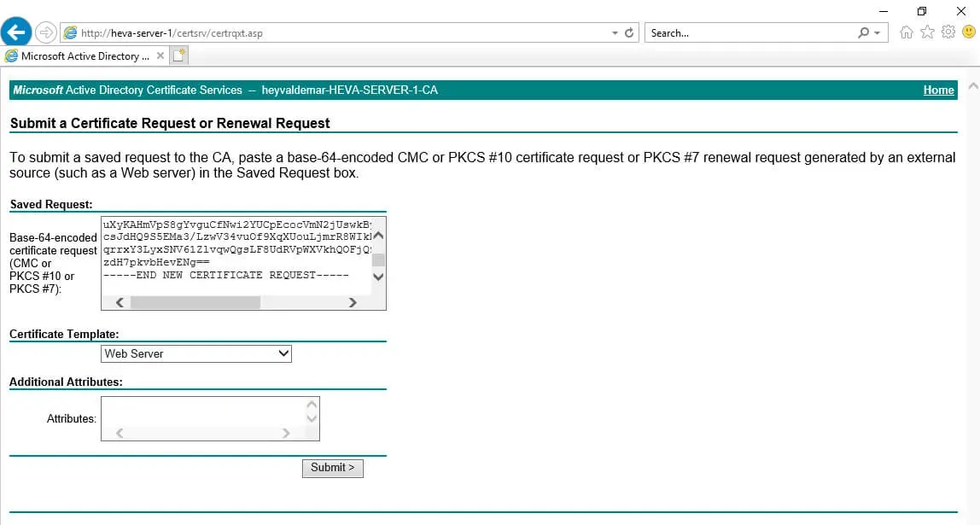This screenshot has width=980, height=525.
Task: Open the Certificate Template dropdown
Action: [x=196, y=353]
